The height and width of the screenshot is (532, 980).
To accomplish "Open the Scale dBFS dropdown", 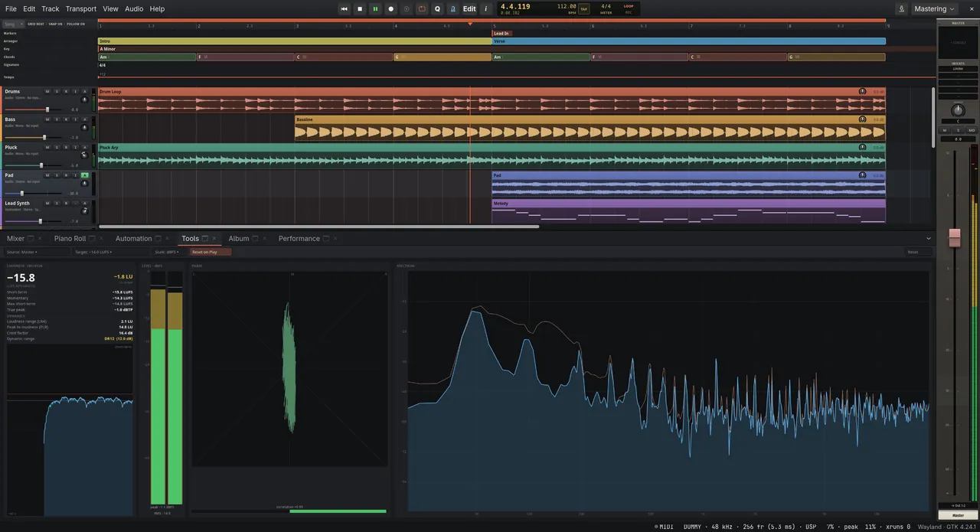I will click(x=168, y=252).
